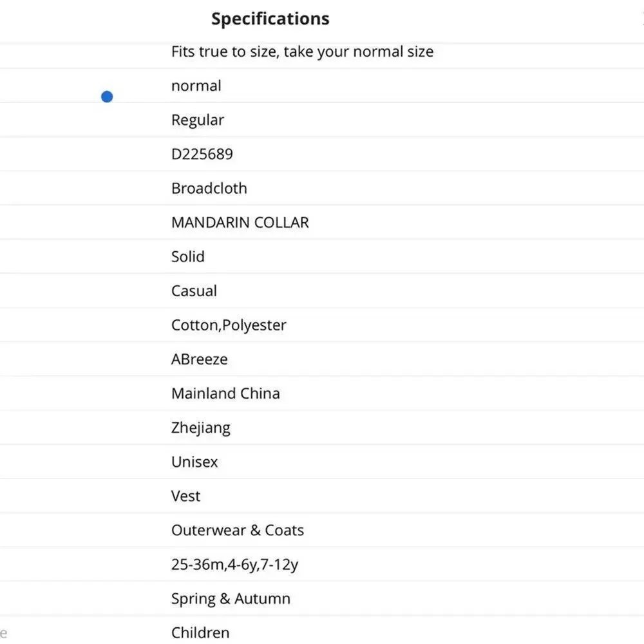
Task: Click the 'ABreeze' brand name
Action: point(199,359)
